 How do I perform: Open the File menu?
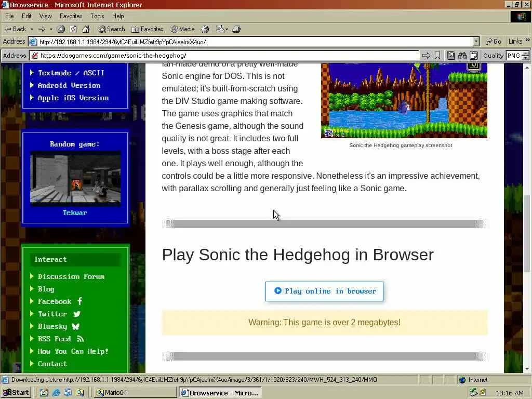pyautogui.click(x=9, y=16)
